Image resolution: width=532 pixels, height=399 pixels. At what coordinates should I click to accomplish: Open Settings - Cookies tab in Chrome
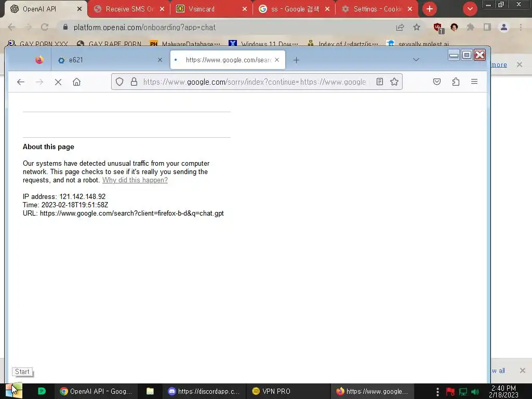tap(377, 9)
